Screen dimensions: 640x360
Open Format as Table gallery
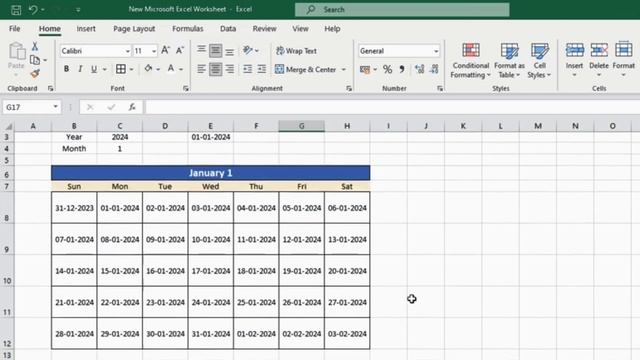[509, 60]
